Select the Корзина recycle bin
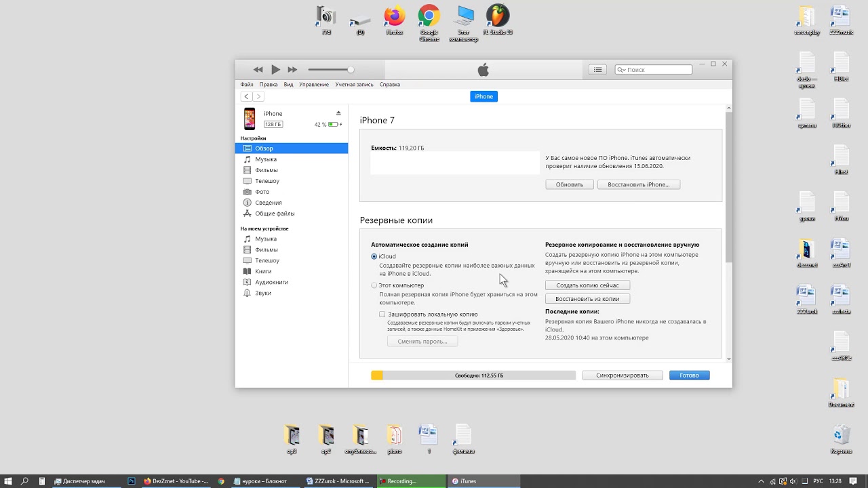This screenshot has width=868, height=488. tap(841, 439)
